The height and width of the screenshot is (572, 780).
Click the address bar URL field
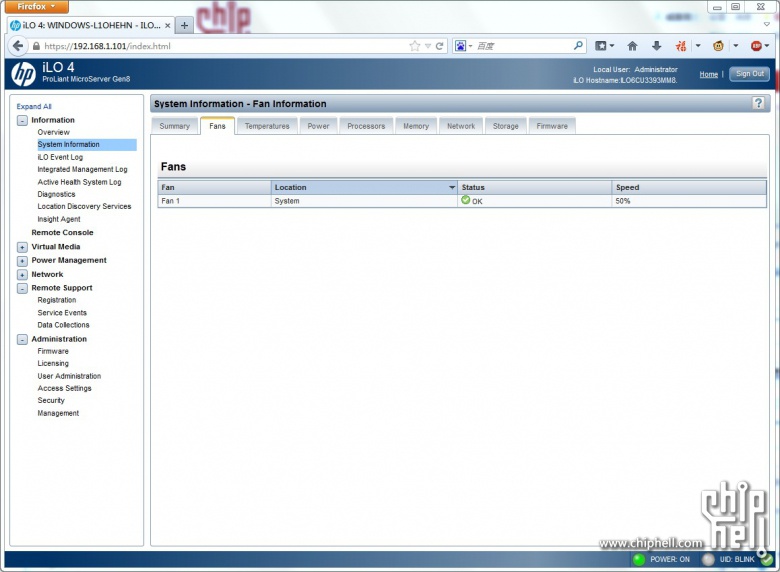coord(224,46)
